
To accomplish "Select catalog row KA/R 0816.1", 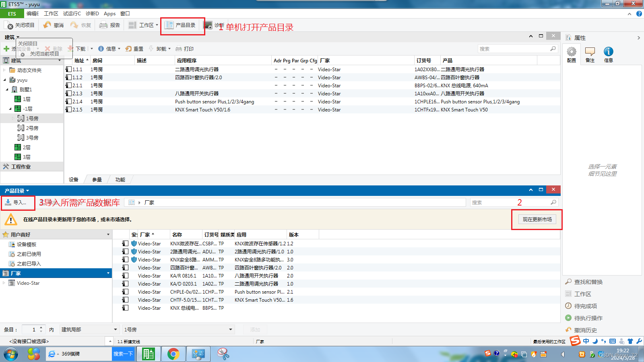I will coord(336,276).
